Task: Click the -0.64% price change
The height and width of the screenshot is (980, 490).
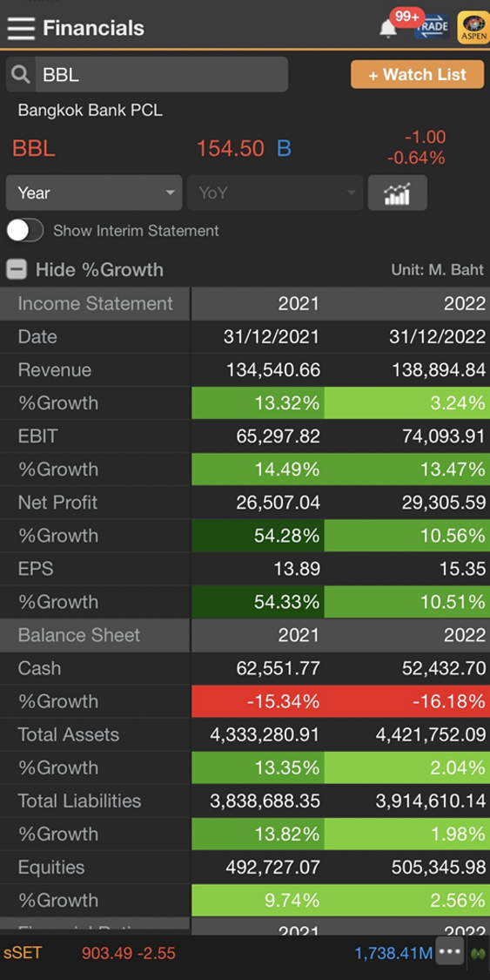Action: pos(416,159)
